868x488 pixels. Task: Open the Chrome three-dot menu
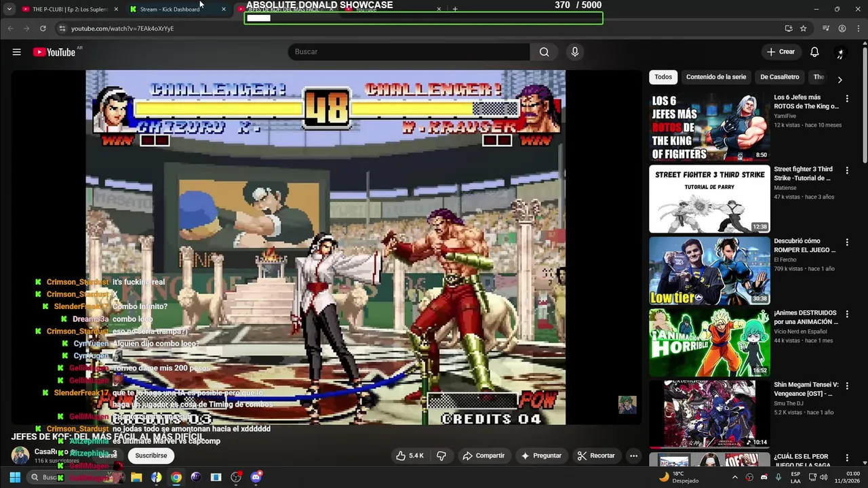[858, 28]
